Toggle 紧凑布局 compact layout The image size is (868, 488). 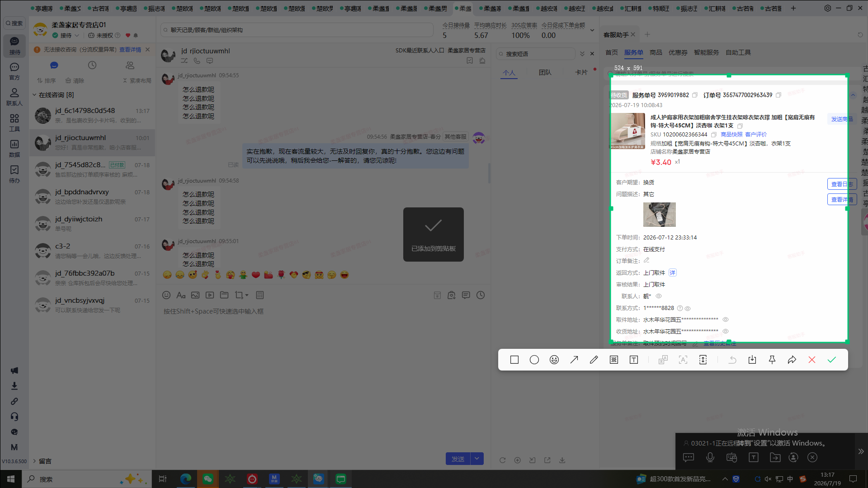click(137, 80)
